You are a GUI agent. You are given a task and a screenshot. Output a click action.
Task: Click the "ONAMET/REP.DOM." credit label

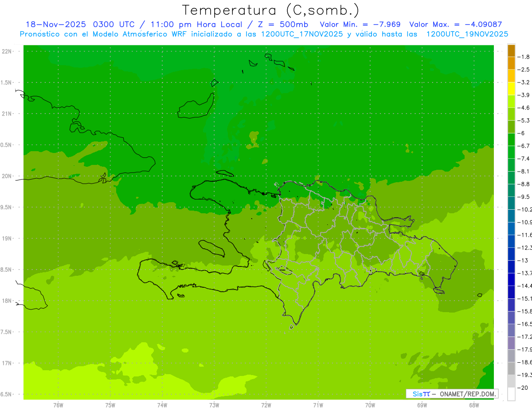click(x=467, y=394)
